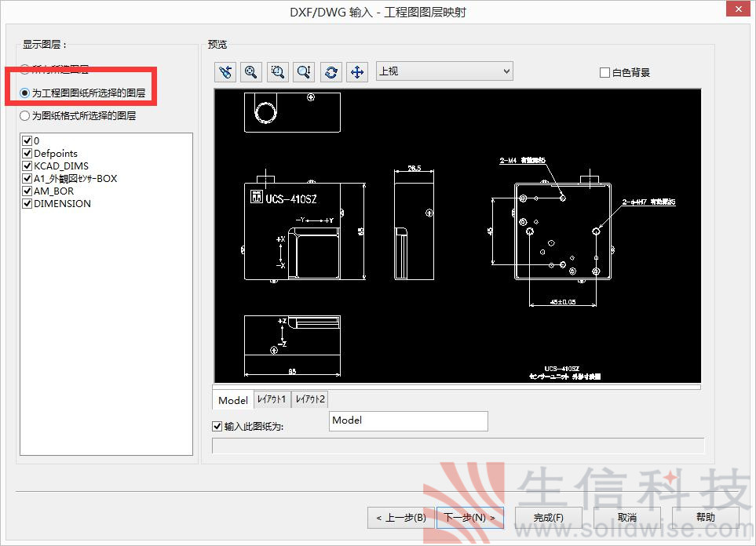Viewport: 756px width, 546px height.
Task: Enable the 白色背景 checkbox
Action: point(604,73)
